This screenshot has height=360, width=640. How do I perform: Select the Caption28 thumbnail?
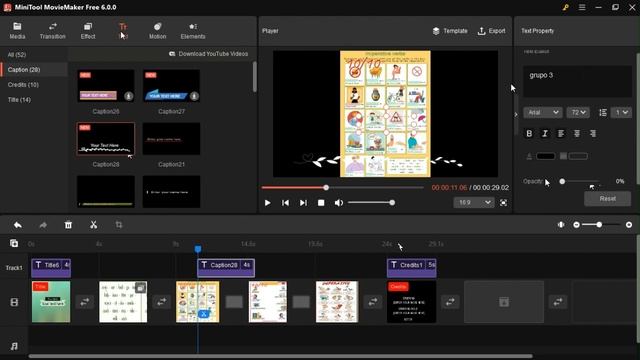pyautogui.click(x=106, y=139)
